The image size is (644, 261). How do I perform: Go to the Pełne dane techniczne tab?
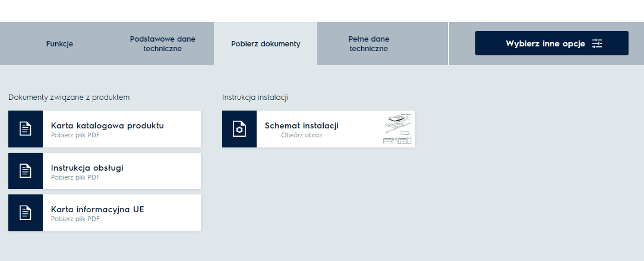(368, 43)
